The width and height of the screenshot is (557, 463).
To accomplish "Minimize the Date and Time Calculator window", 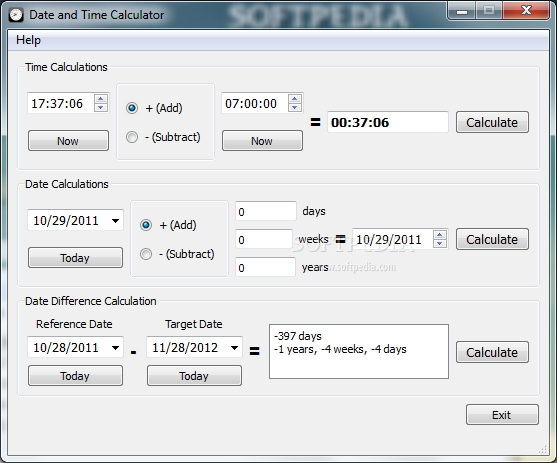I will tap(462, 11).
